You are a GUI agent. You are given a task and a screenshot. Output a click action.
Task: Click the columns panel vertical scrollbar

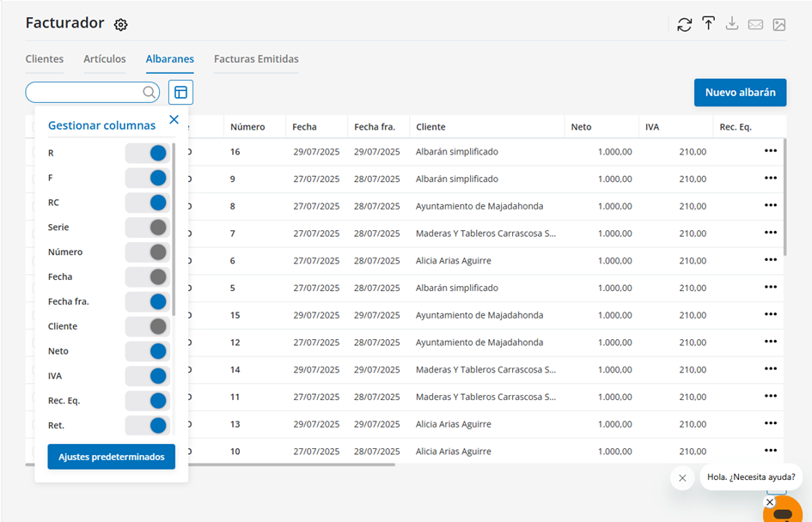(x=174, y=229)
